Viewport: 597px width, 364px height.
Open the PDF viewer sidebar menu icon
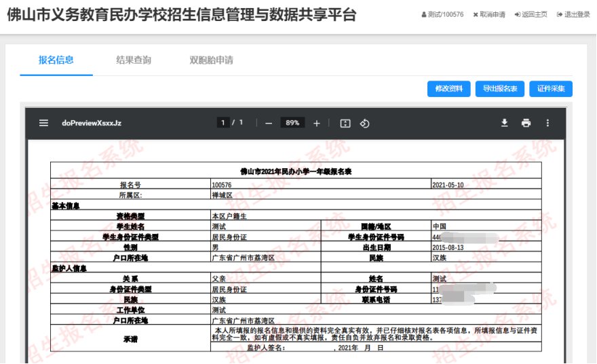tap(43, 123)
